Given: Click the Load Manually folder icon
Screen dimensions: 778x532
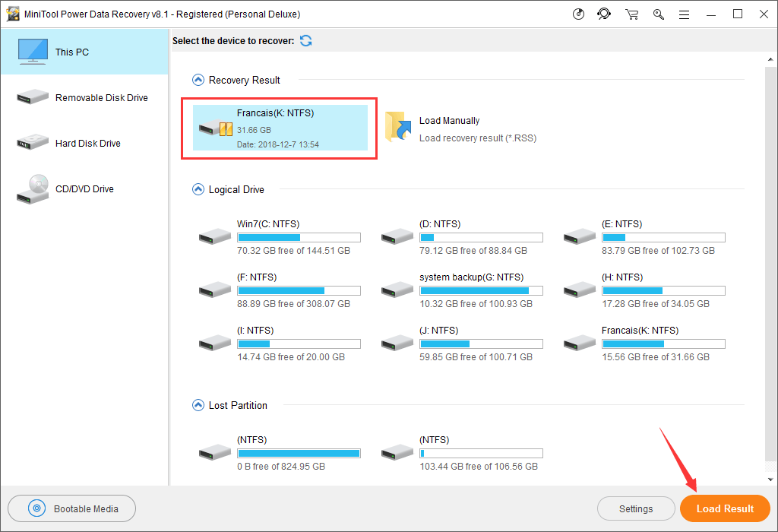Looking at the screenshot, I should coord(398,127).
